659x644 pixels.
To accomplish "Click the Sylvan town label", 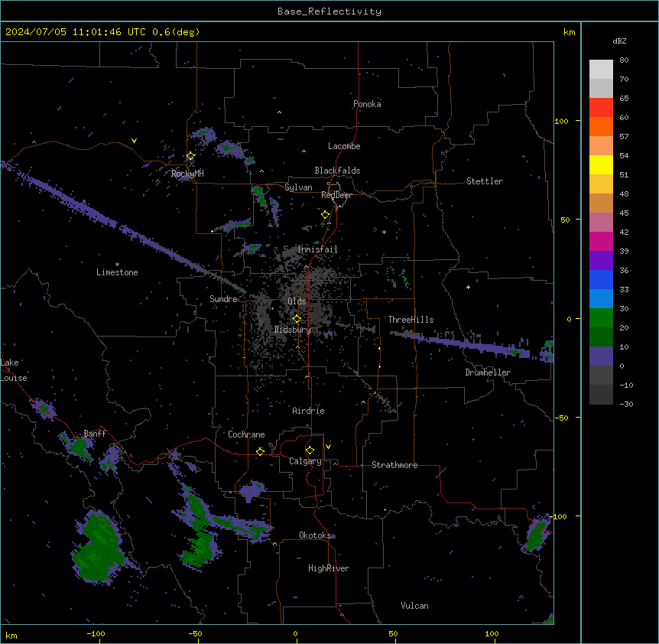I will click(298, 187).
